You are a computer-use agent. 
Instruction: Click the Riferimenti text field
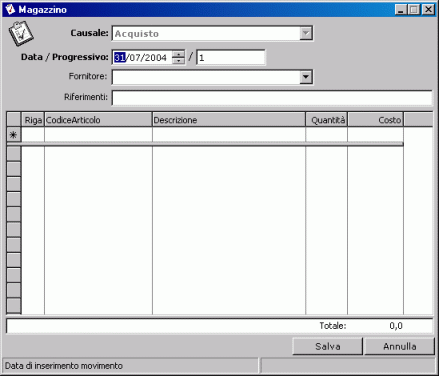(x=272, y=98)
